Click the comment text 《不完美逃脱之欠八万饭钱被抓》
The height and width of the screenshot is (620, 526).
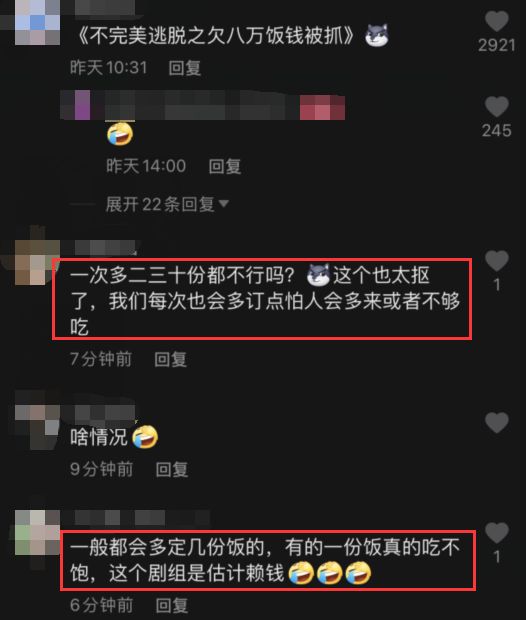pyautogui.click(x=216, y=36)
